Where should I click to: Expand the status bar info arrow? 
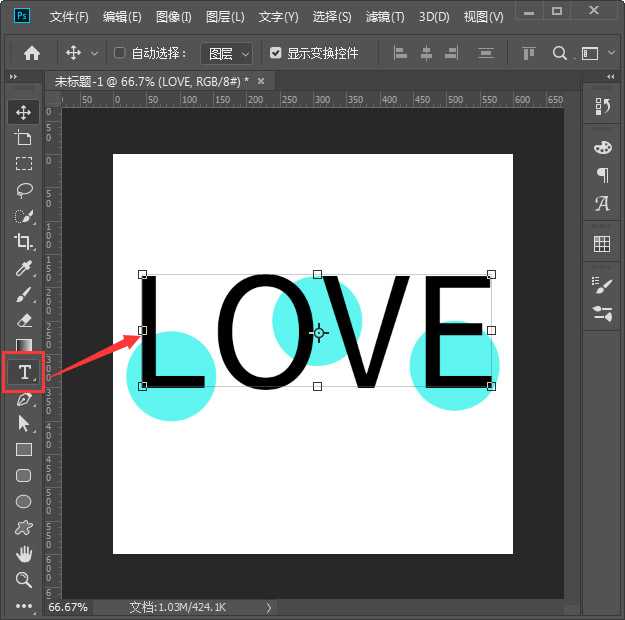[268, 607]
